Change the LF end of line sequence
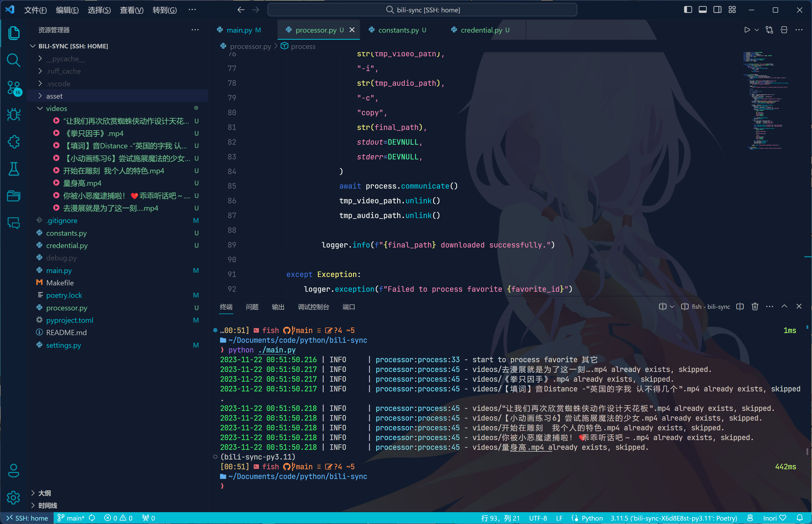The image size is (812, 524). pos(559,518)
